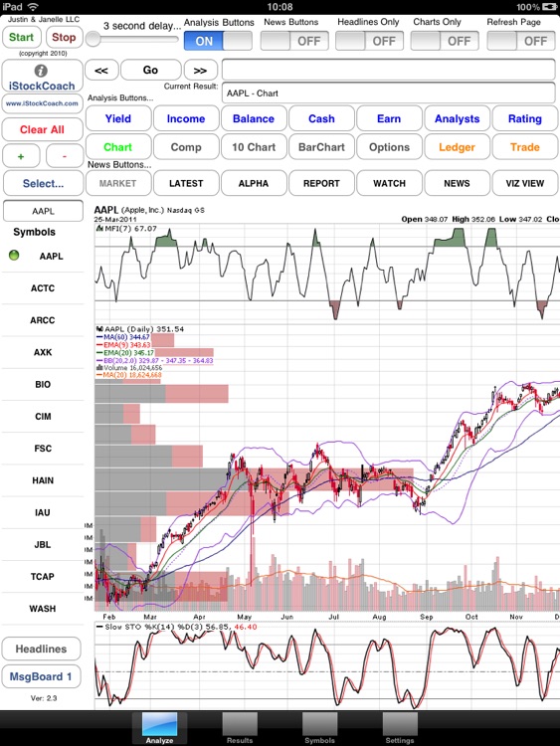Image resolution: width=560 pixels, height=746 pixels.
Task: Tap the red Stop button
Action: pyautogui.click(x=64, y=37)
